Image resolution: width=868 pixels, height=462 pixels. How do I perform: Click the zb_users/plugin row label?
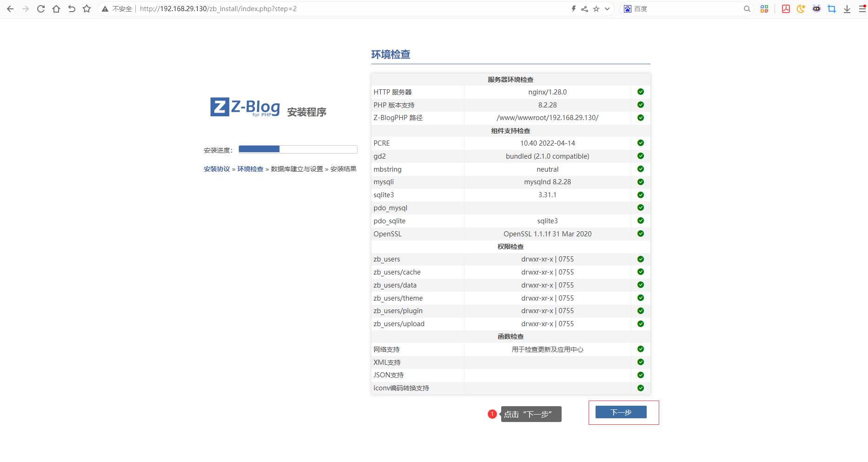point(398,311)
